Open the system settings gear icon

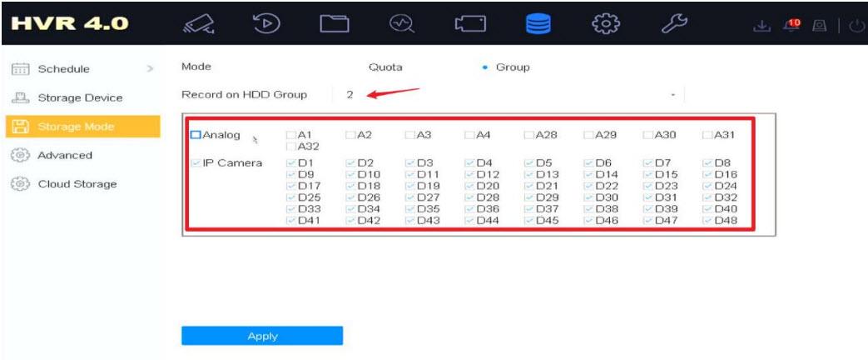[x=605, y=23]
